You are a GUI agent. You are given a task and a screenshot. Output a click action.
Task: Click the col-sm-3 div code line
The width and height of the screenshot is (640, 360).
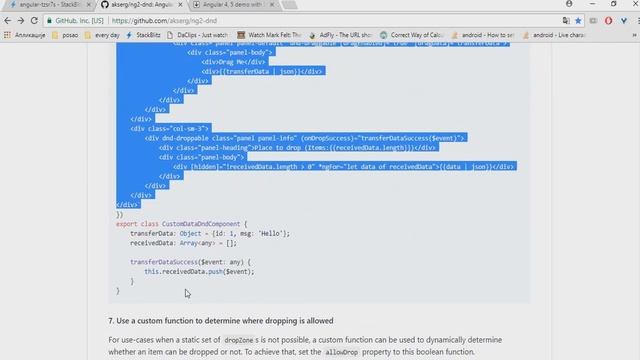pos(169,129)
